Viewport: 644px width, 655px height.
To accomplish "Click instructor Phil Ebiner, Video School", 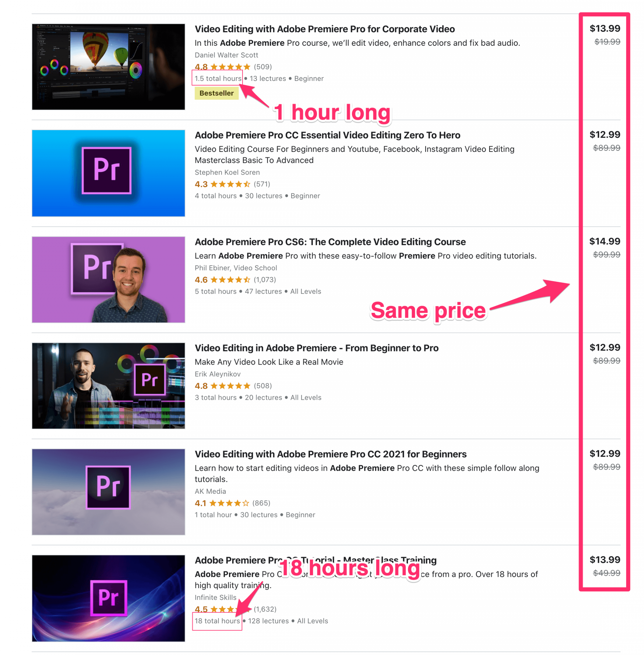I will tap(236, 268).
